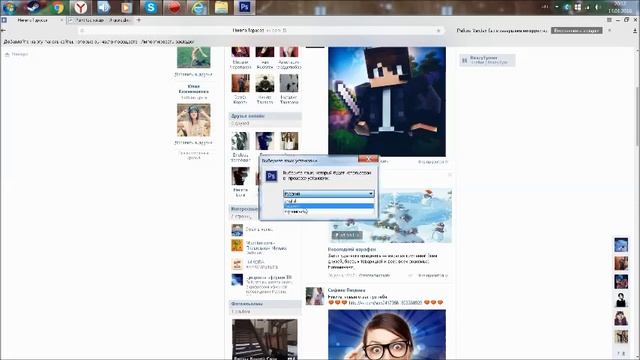Open Google Chrome from the taskbar
This screenshot has height=360, width=640.
[x=58, y=7]
